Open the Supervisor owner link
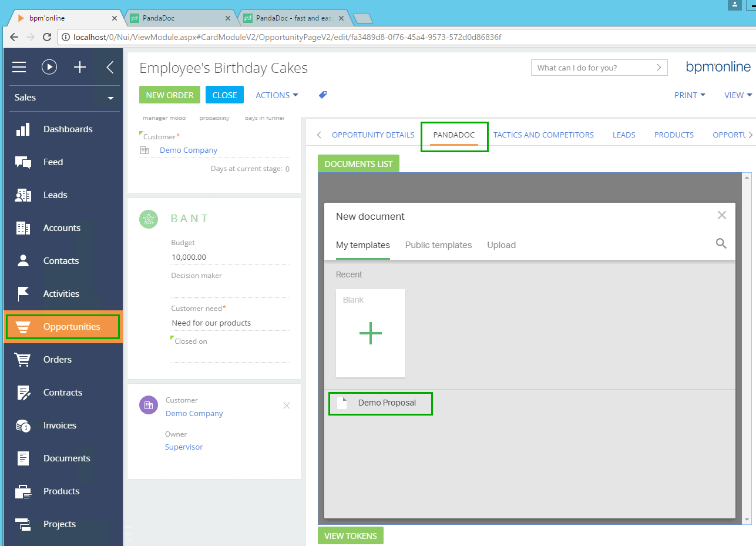The height and width of the screenshot is (546, 756). click(184, 447)
